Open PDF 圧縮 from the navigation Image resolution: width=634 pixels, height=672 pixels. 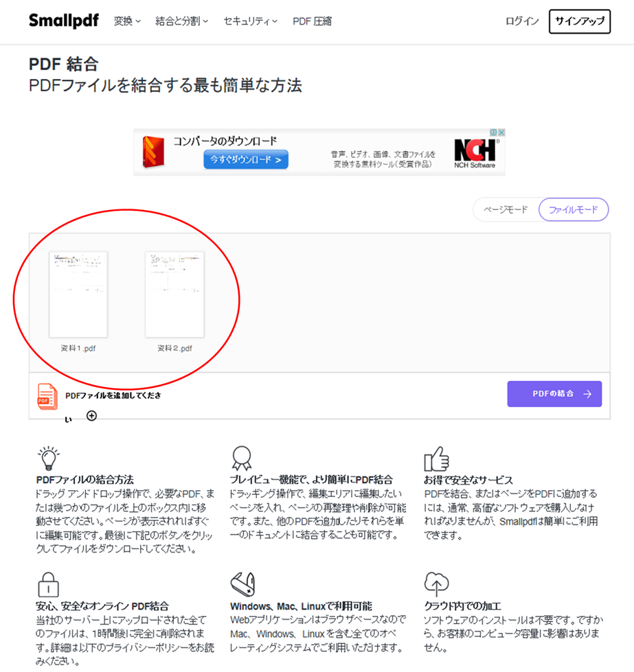(x=312, y=21)
